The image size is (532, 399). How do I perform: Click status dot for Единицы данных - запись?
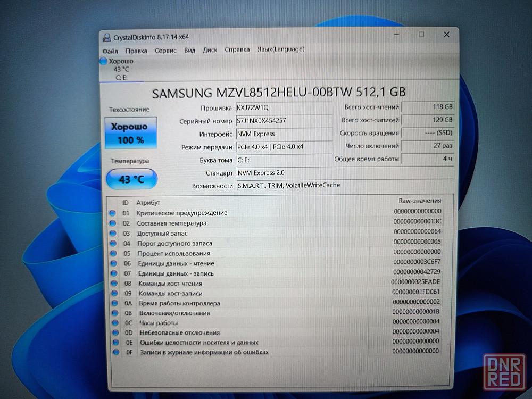tap(114, 273)
